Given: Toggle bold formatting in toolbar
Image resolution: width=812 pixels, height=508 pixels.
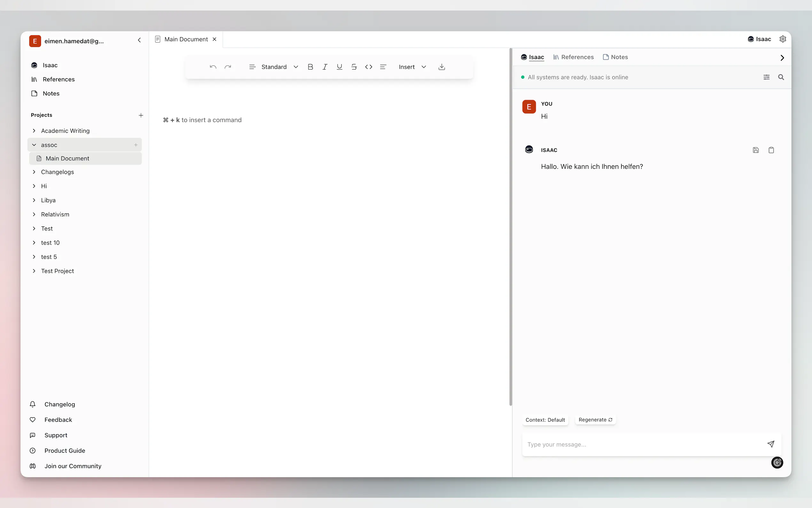Looking at the screenshot, I should [310, 67].
